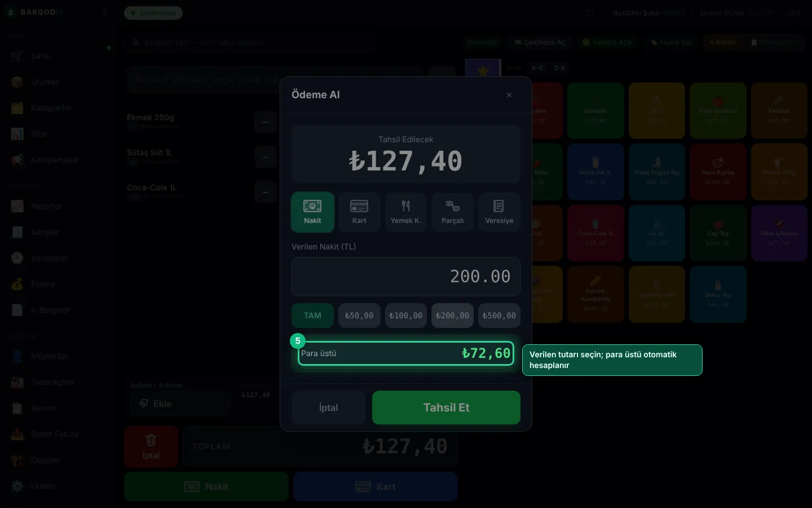The height and width of the screenshot is (508, 812).
Task: Choose Parçalı split payment option
Action: click(452, 212)
